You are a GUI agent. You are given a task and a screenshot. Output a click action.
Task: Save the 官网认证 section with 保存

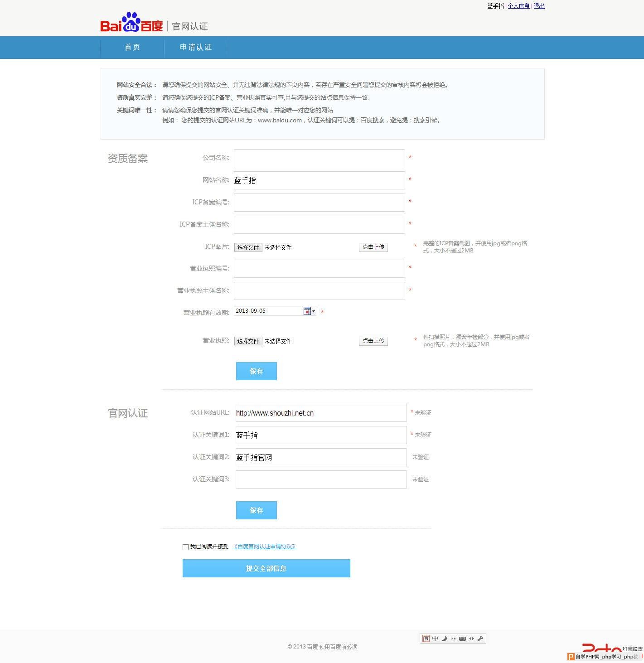coord(257,510)
